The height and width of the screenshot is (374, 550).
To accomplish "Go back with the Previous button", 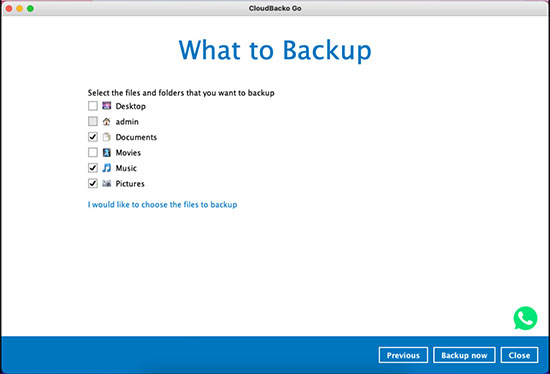I will 403,355.
